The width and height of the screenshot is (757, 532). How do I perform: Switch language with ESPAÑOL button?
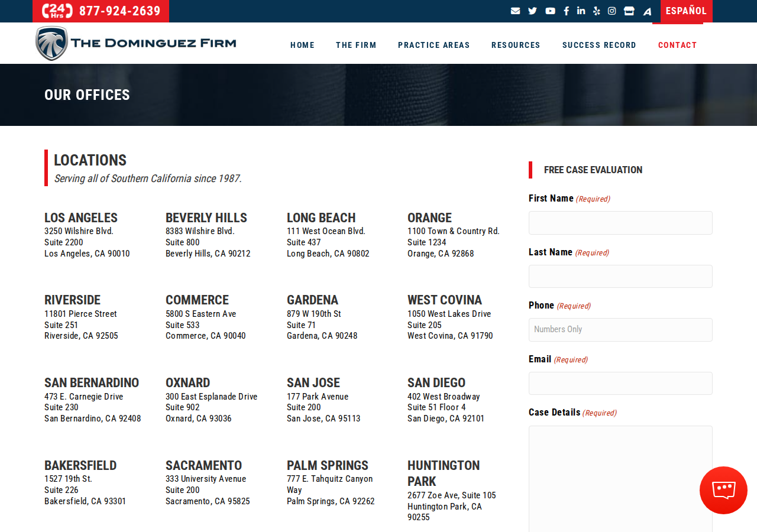686,11
